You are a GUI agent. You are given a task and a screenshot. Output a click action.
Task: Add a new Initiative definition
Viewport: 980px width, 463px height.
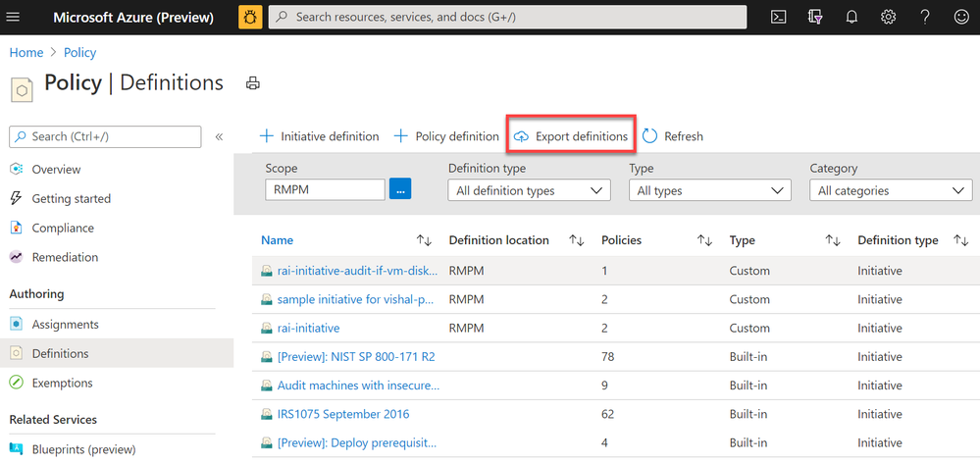coord(320,136)
